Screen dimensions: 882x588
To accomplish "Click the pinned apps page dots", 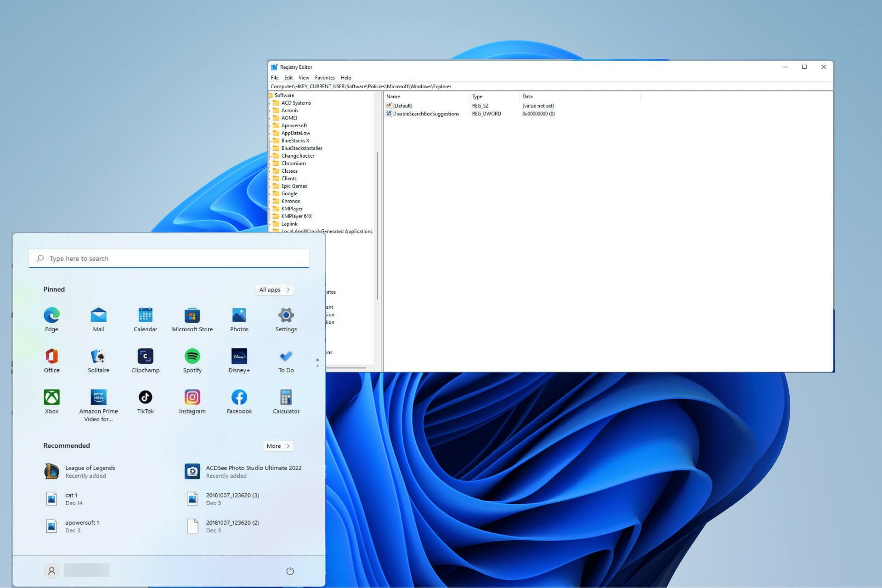I will pos(317,363).
